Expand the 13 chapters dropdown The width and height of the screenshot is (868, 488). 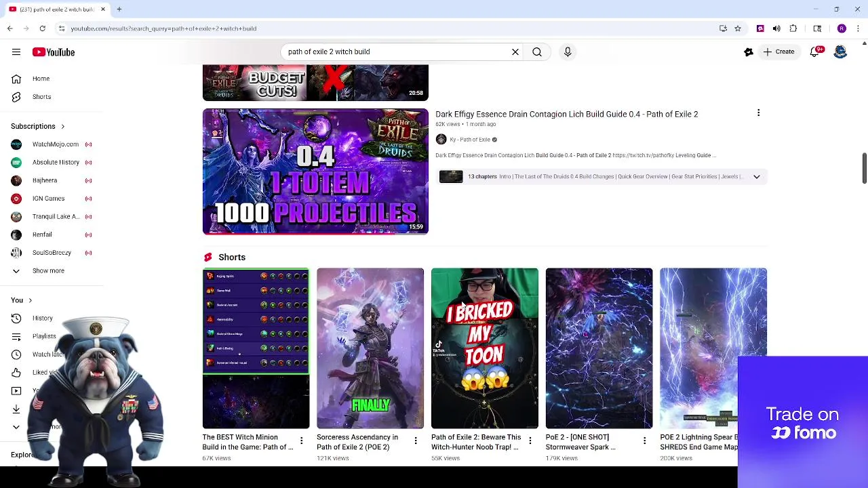pos(756,177)
